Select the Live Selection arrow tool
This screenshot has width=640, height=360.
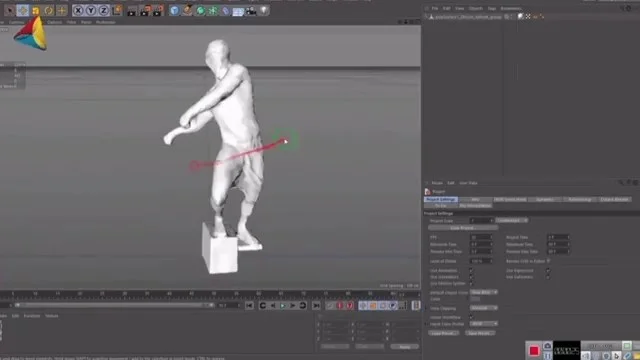[x=9, y=10]
